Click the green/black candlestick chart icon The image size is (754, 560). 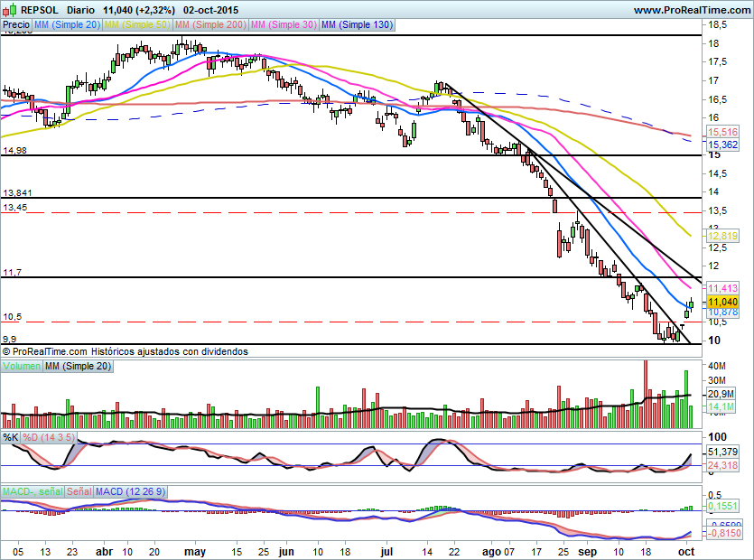(10, 10)
